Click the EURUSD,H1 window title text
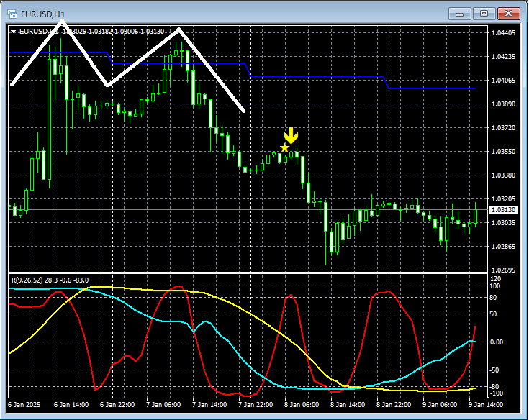This screenshot has height=420, width=529. pyautogui.click(x=43, y=14)
